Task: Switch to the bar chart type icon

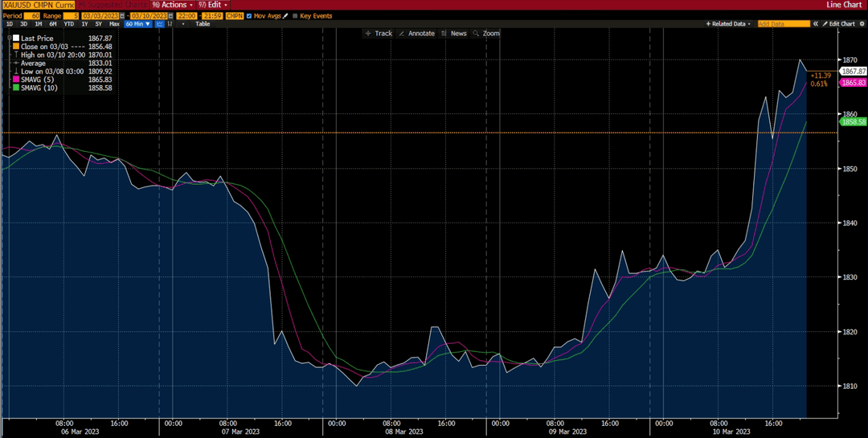Action: coord(170,24)
